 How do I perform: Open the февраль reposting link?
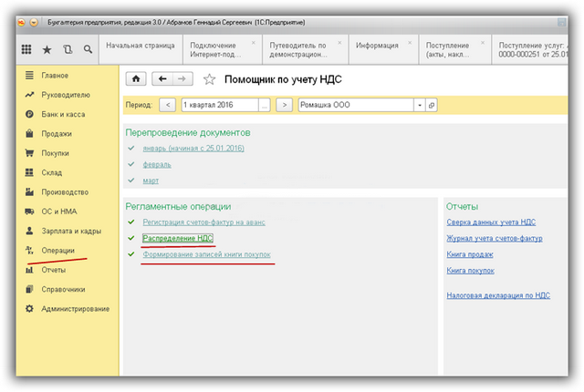pos(157,164)
